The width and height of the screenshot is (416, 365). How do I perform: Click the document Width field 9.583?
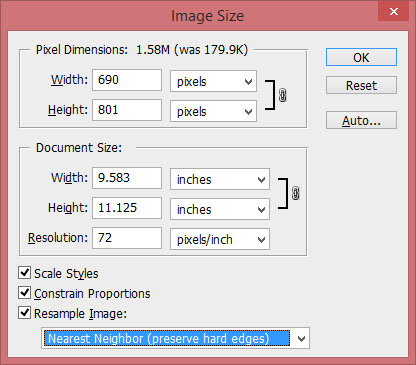pyautogui.click(x=127, y=178)
